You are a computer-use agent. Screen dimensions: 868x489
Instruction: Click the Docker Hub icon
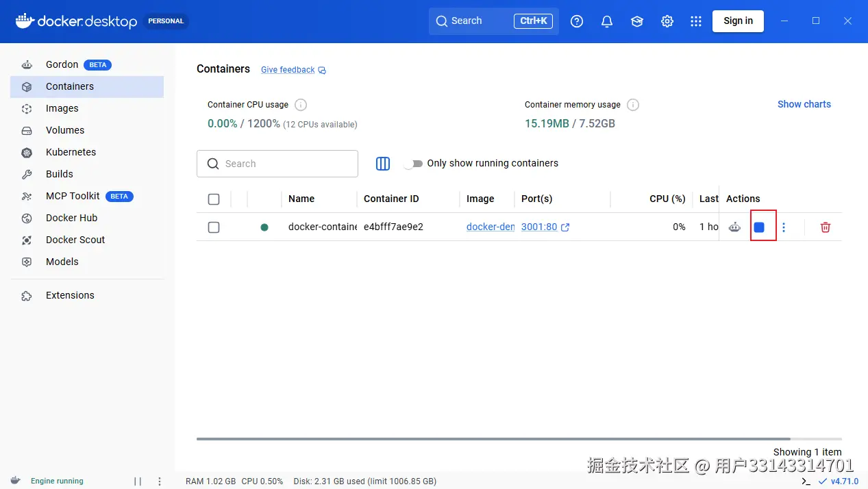tap(27, 218)
